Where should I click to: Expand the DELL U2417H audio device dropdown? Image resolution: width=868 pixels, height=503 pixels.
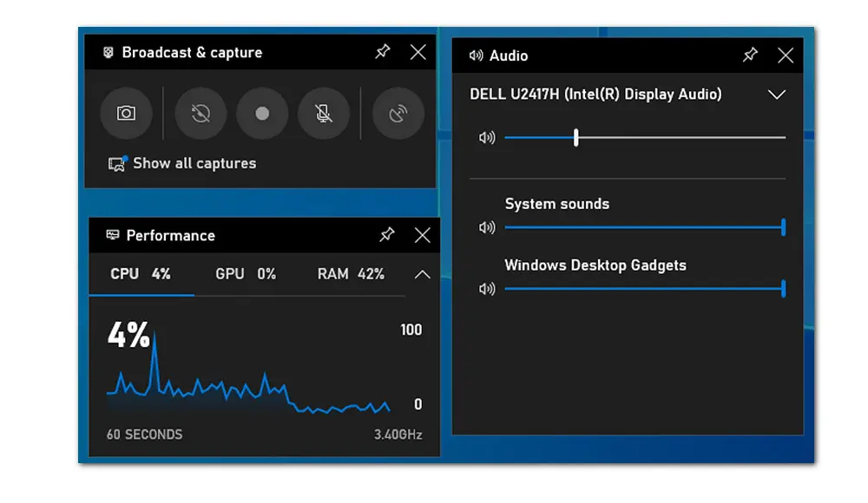pos(776,95)
